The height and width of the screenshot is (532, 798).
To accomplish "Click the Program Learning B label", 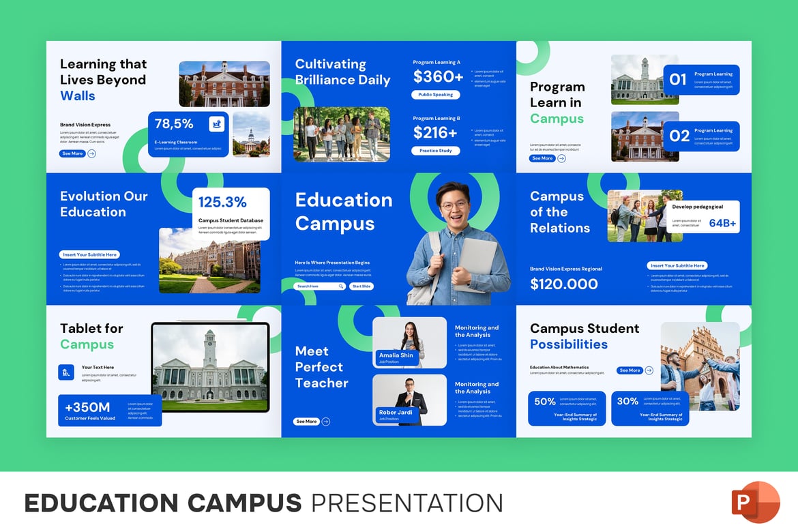I will coord(436,118).
